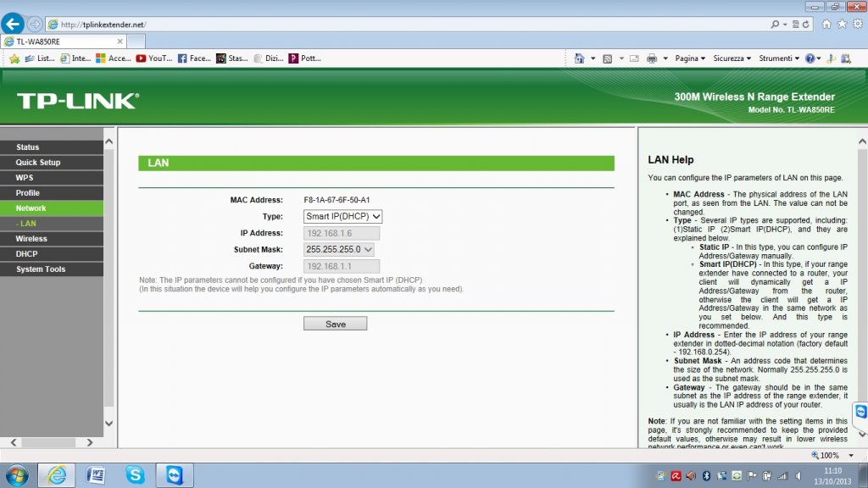868x488 pixels.
Task: Open TeamViewer from the taskbar
Action: 175,475
